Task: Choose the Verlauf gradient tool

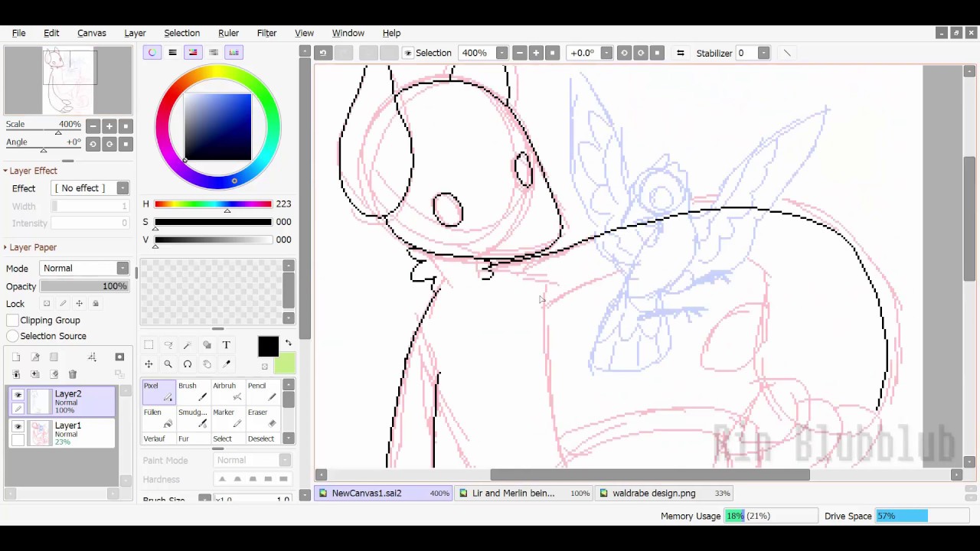Action: (158, 439)
